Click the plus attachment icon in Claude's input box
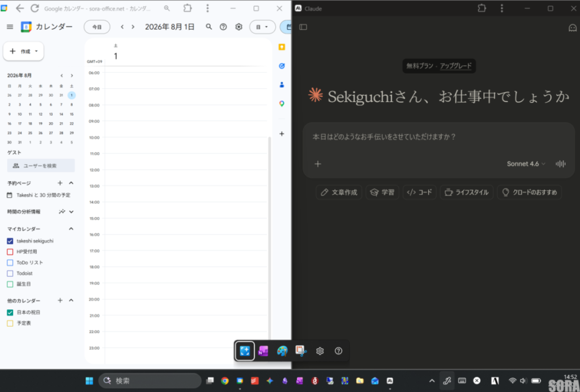Viewport: 580px width, 392px height. point(318,164)
